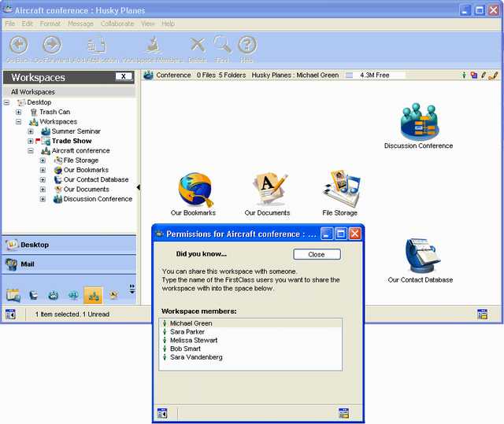Click the Delete X toolbar icon
Image resolution: width=504 pixels, height=424 pixels.
point(198,46)
